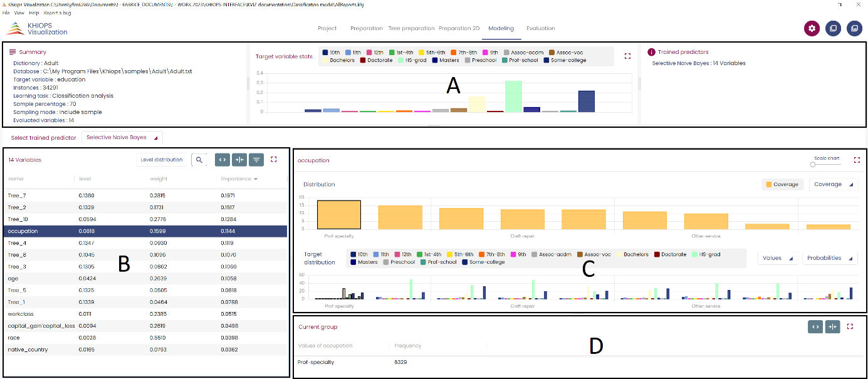This screenshot has width=868, height=379.
Task: Open the settings gear icon
Action: tap(812, 28)
